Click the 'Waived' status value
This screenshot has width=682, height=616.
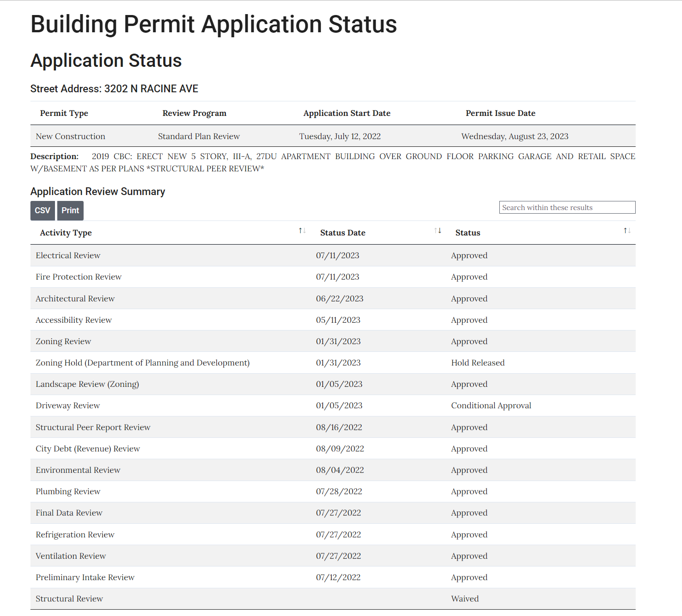(x=465, y=599)
